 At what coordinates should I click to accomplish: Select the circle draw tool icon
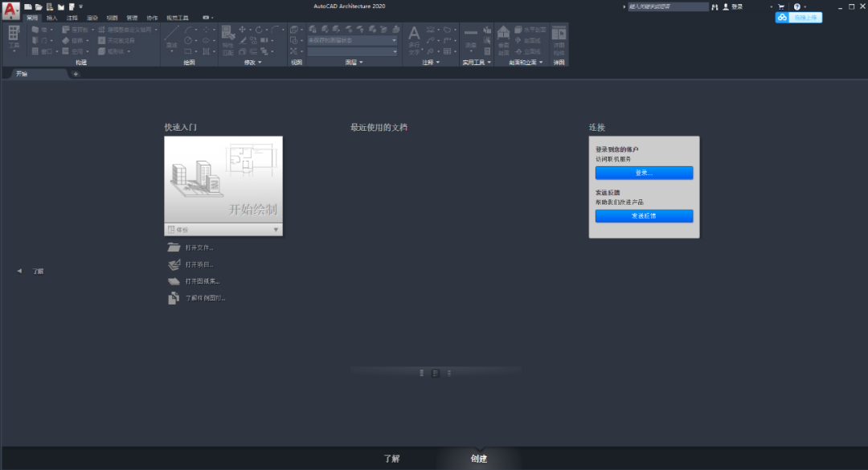188,40
